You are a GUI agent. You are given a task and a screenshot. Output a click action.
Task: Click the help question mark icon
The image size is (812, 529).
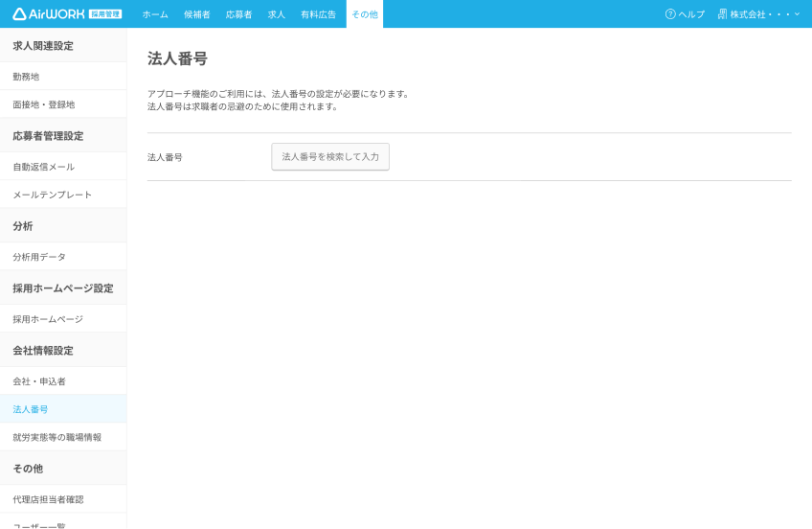click(670, 14)
